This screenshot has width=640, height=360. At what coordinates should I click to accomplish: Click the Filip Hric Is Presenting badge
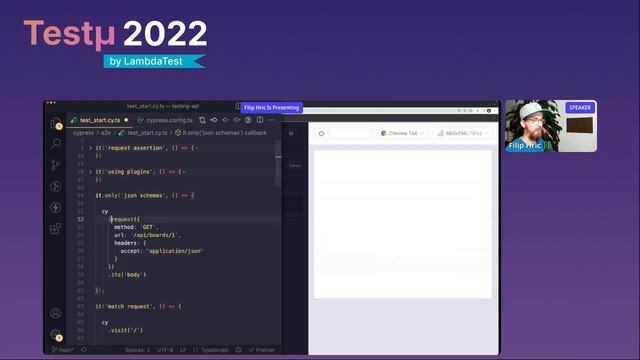click(271, 108)
